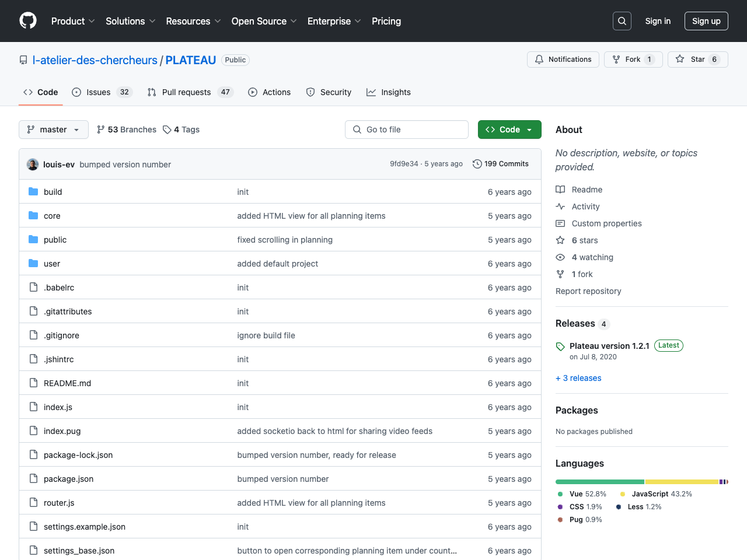Viewport: 747px width, 560px height.
Task: Switch to the Security tab
Action: [329, 92]
